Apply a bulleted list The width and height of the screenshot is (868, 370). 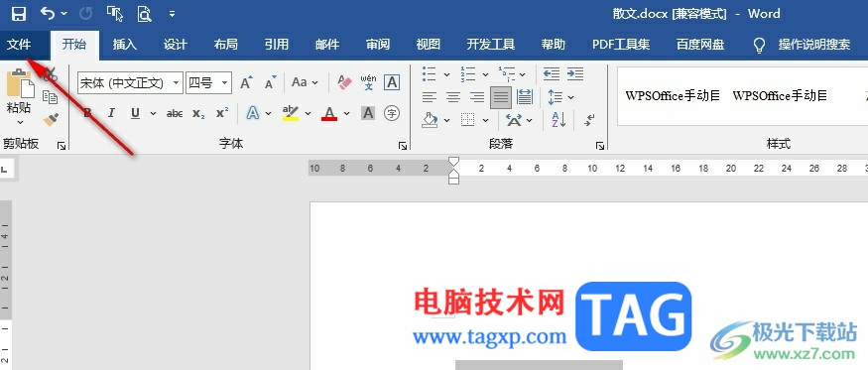(429, 73)
